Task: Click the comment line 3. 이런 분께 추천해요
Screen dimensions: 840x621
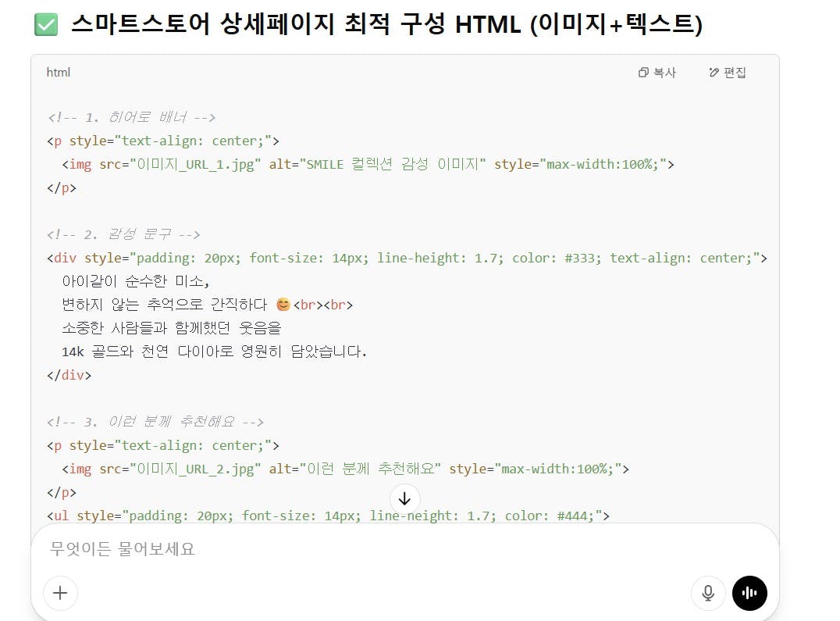Action: pyautogui.click(x=155, y=422)
